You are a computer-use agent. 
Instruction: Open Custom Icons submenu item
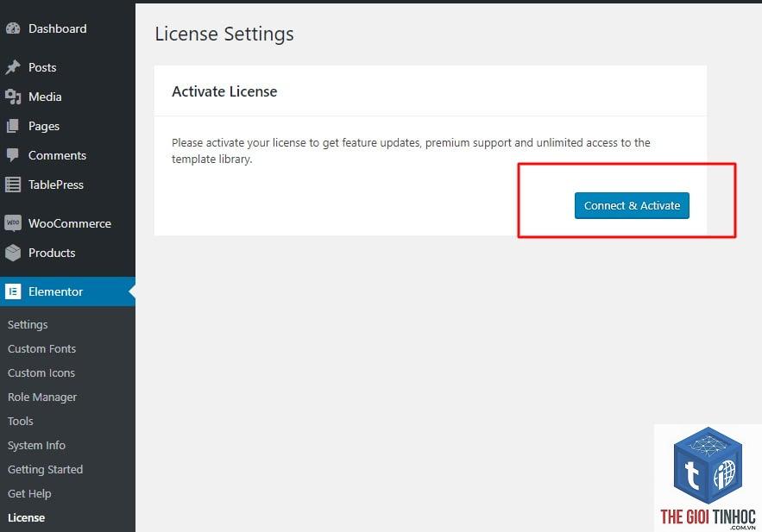(x=41, y=372)
